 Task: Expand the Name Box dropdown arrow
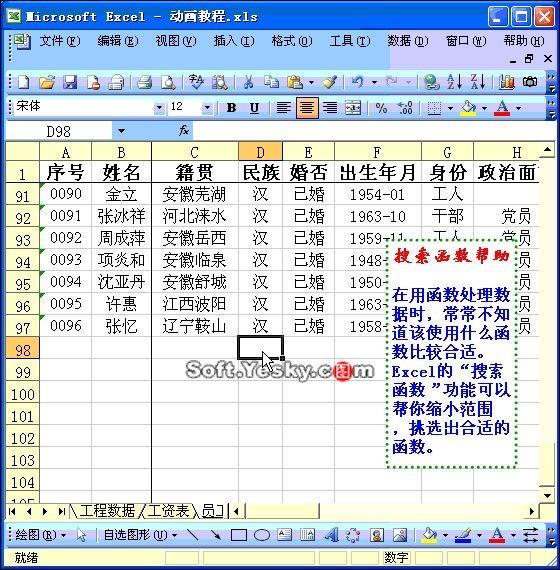point(121,131)
